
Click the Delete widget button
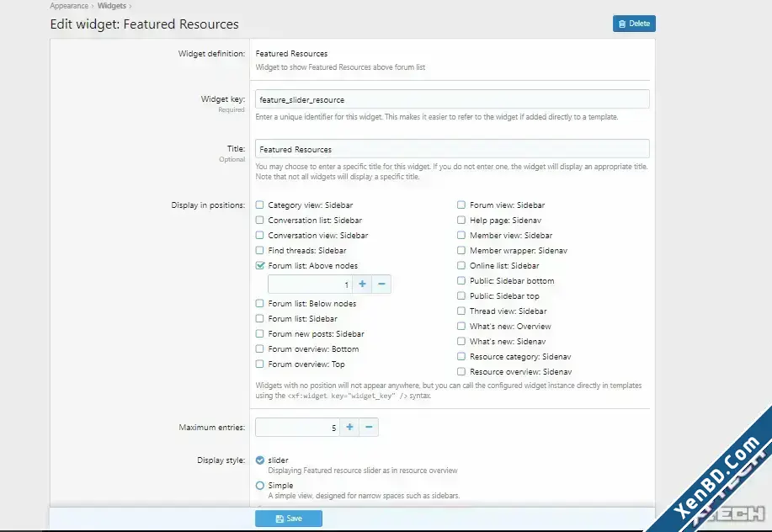634,24
